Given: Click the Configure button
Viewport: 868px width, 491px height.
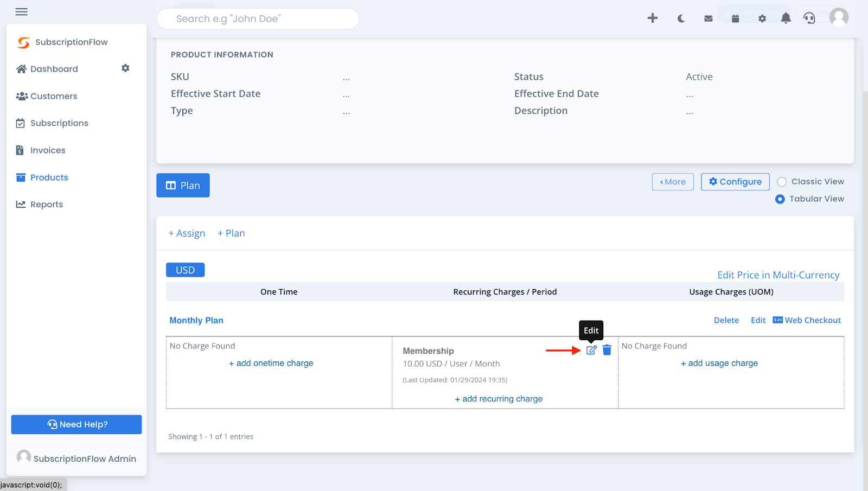Looking at the screenshot, I should [x=735, y=182].
